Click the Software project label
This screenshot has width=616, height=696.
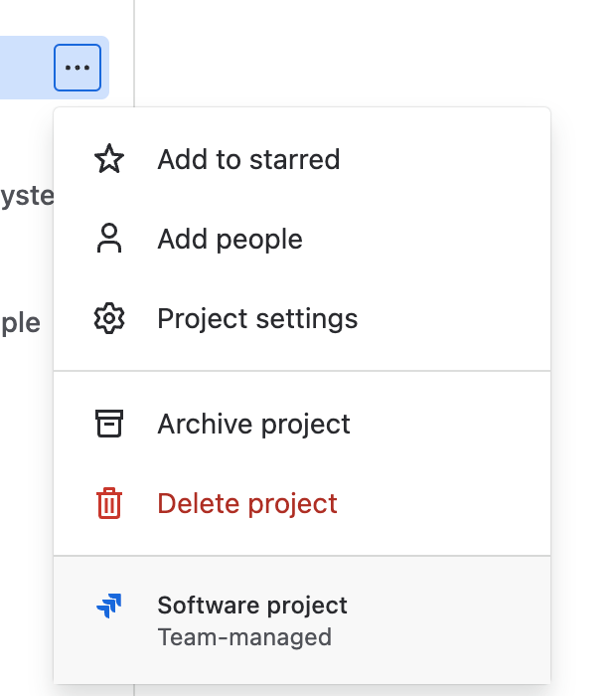pyautogui.click(x=252, y=605)
